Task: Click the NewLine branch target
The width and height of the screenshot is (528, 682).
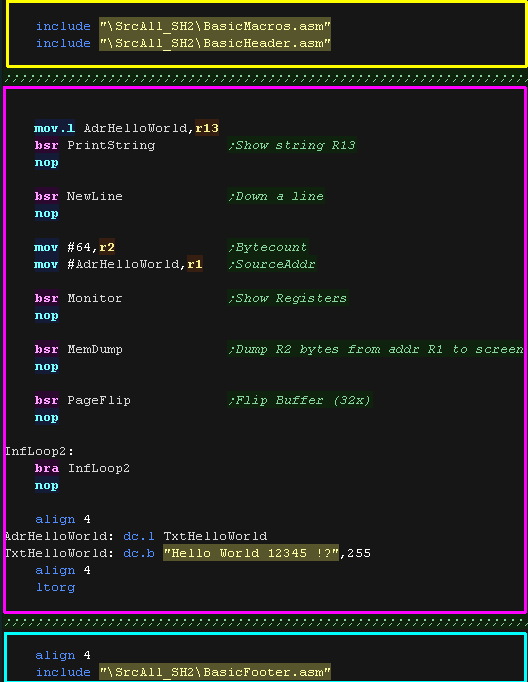Action: (94, 196)
